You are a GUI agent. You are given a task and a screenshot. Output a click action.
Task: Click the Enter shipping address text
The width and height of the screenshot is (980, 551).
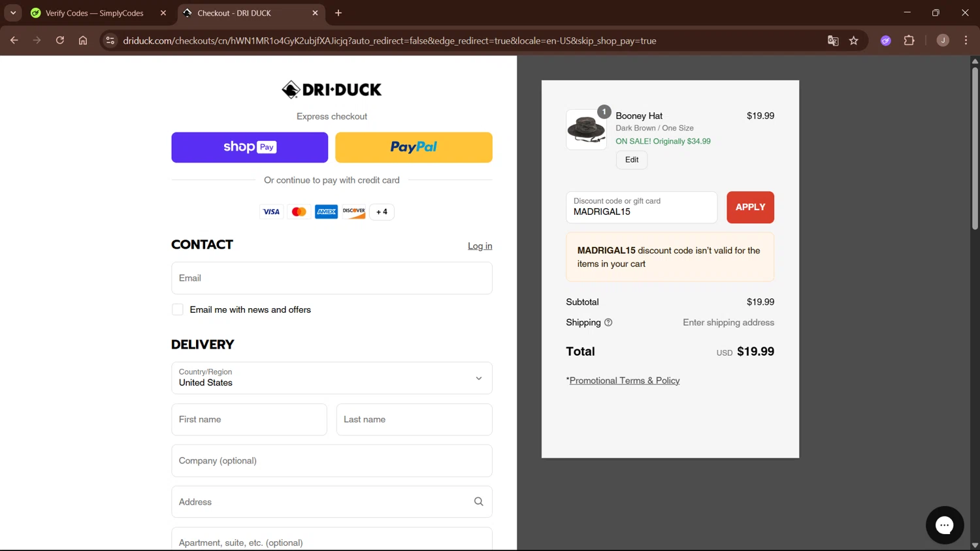tap(728, 323)
